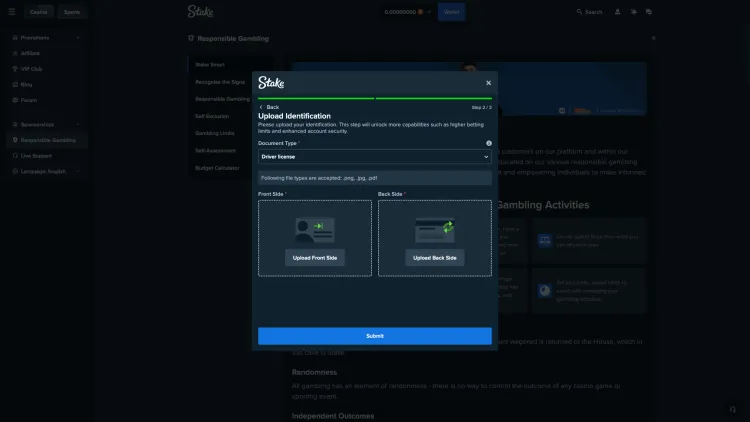750x422 pixels.
Task: Submit the identification form
Action: click(x=375, y=336)
